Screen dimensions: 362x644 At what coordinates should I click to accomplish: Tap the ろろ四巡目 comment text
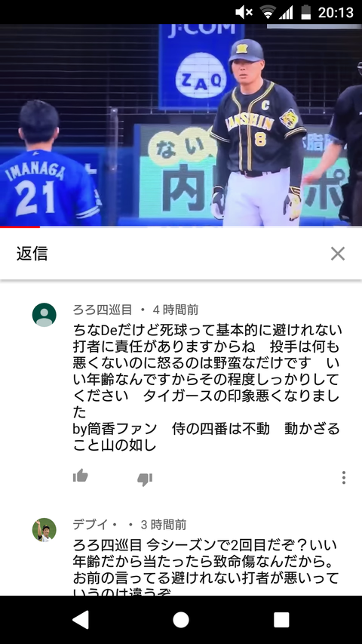point(207,387)
